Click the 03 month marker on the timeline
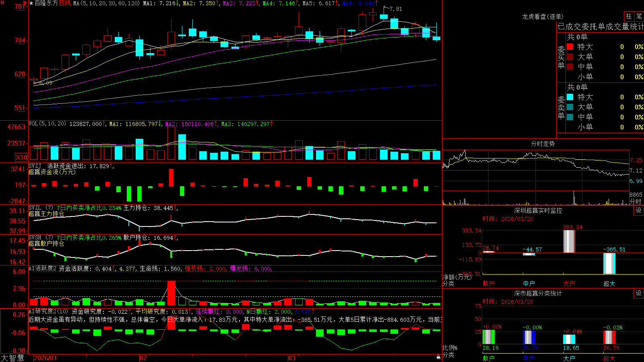The height and width of the screenshot is (362, 644). pos(292,358)
